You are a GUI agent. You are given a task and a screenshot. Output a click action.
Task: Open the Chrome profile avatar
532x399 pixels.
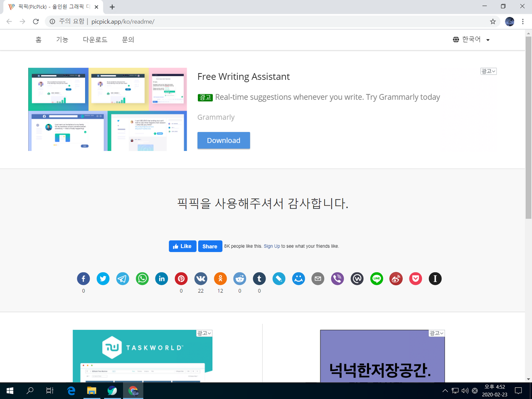click(x=510, y=22)
